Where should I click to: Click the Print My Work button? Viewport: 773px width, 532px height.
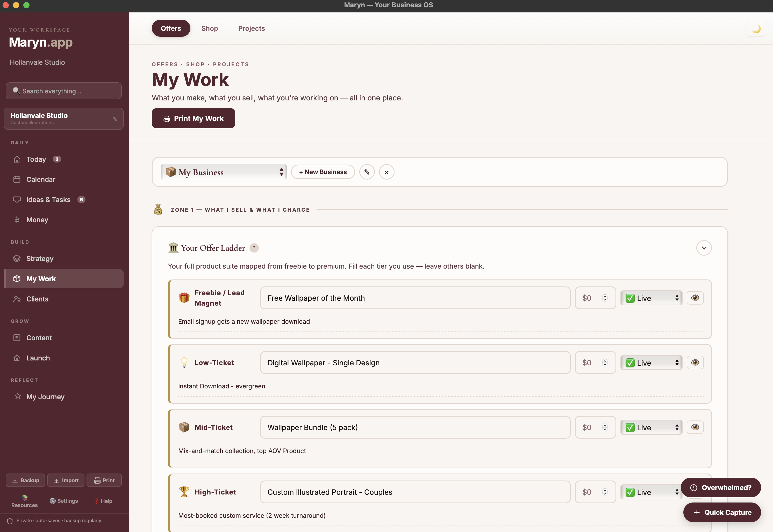[193, 118]
